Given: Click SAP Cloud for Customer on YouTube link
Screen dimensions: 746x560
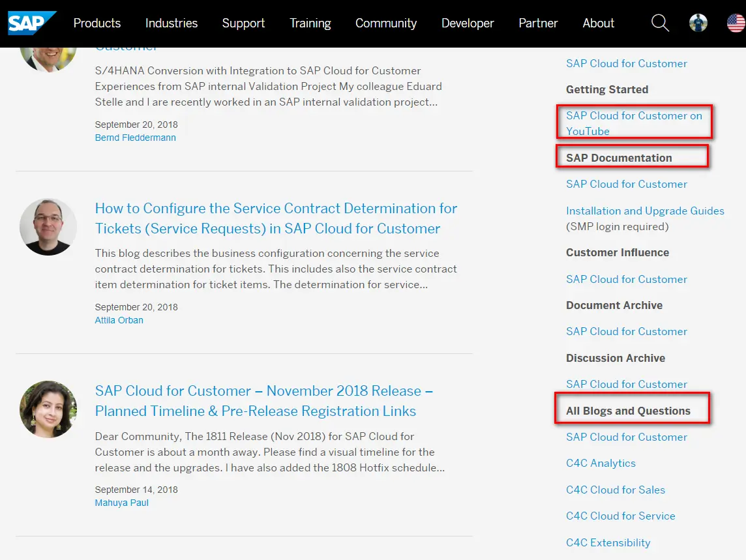Looking at the screenshot, I should 634,123.
